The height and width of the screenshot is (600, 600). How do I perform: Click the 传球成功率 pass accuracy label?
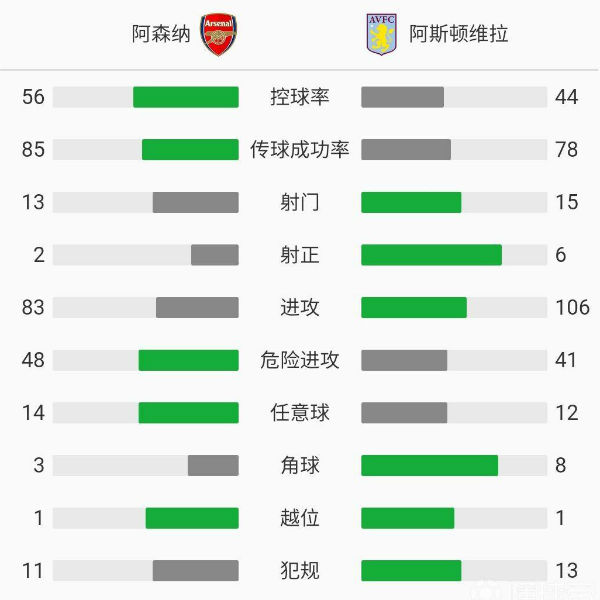point(300,150)
